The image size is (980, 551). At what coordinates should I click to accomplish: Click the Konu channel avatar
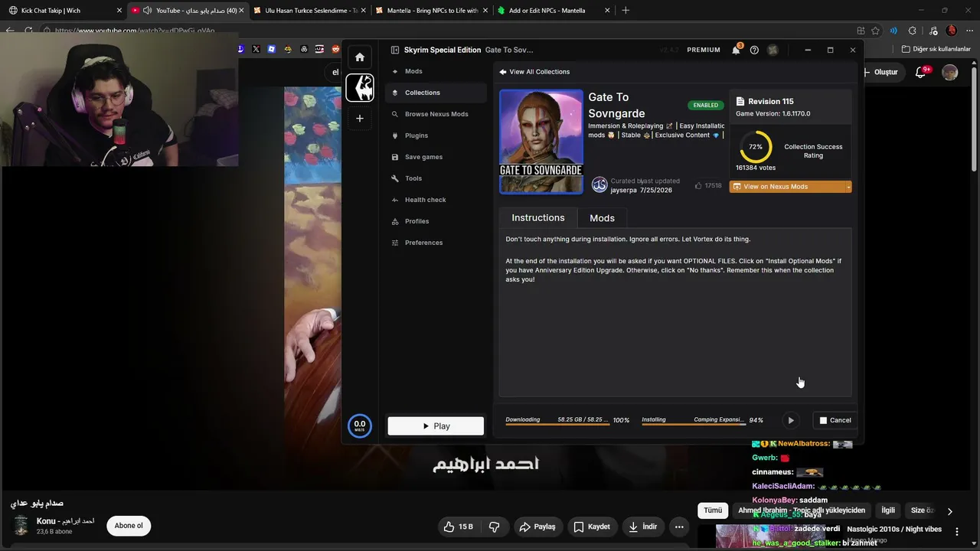(21, 526)
